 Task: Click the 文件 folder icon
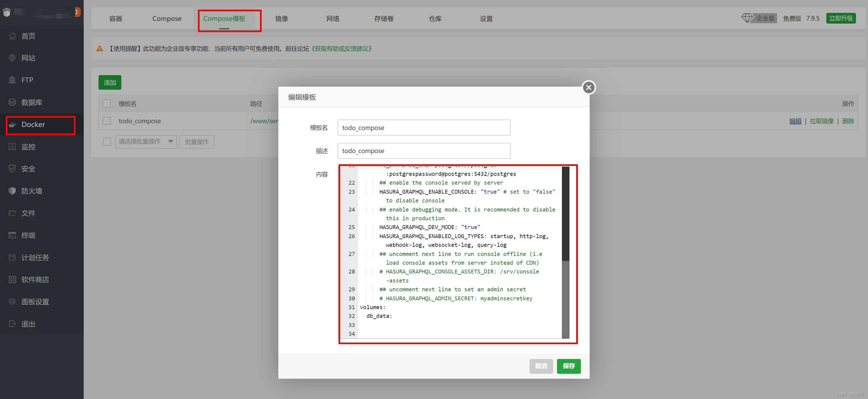[x=12, y=213]
